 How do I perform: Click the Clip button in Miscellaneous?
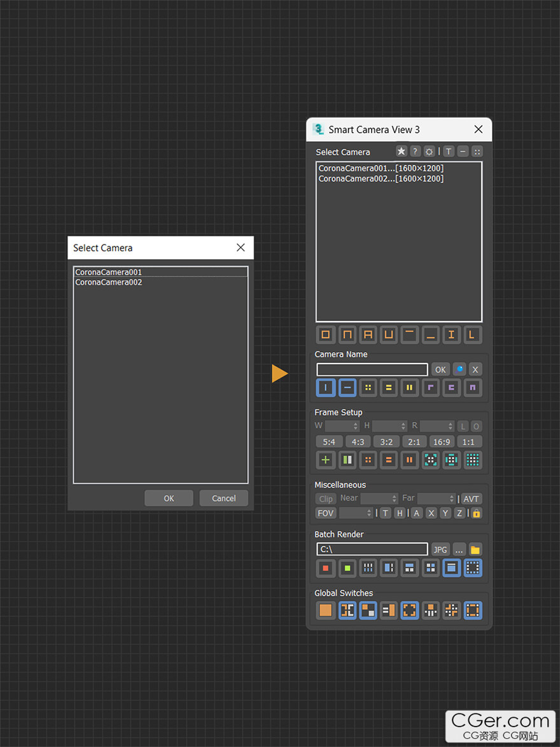click(326, 499)
